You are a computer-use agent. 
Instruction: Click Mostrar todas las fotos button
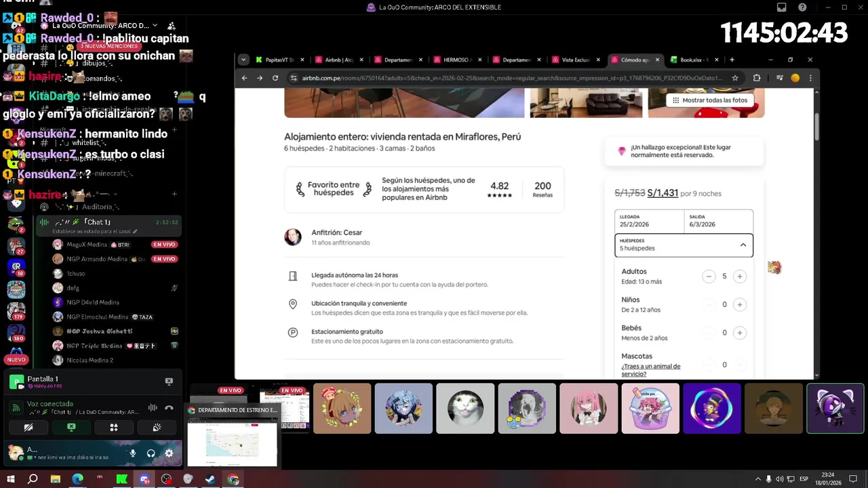[x=710, y=100]
